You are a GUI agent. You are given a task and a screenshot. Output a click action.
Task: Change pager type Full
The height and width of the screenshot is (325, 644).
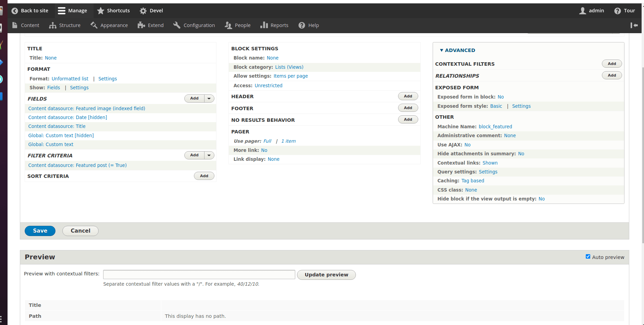tap(267, 141)
